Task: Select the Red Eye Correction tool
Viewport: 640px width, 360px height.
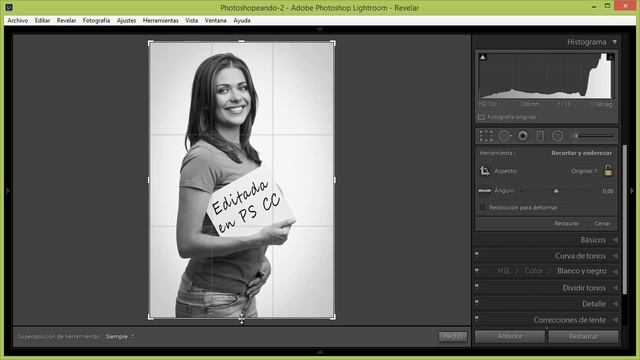Action: pos(522,136)
